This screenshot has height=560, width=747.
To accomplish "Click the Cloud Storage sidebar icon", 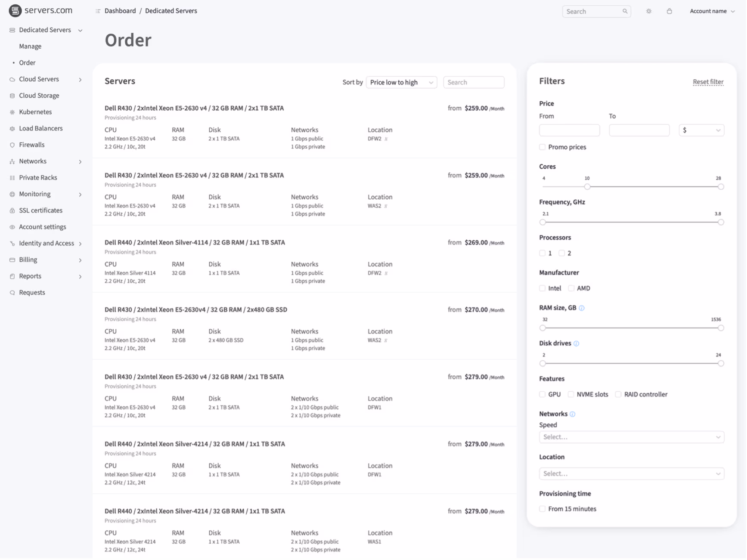I will pyautogui.click(x=12, y=96).
